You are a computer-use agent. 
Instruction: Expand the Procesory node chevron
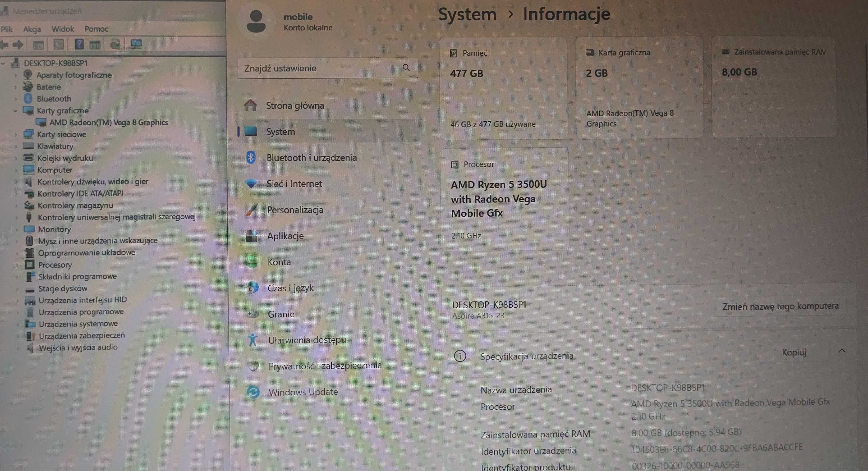tap(17, 265)
